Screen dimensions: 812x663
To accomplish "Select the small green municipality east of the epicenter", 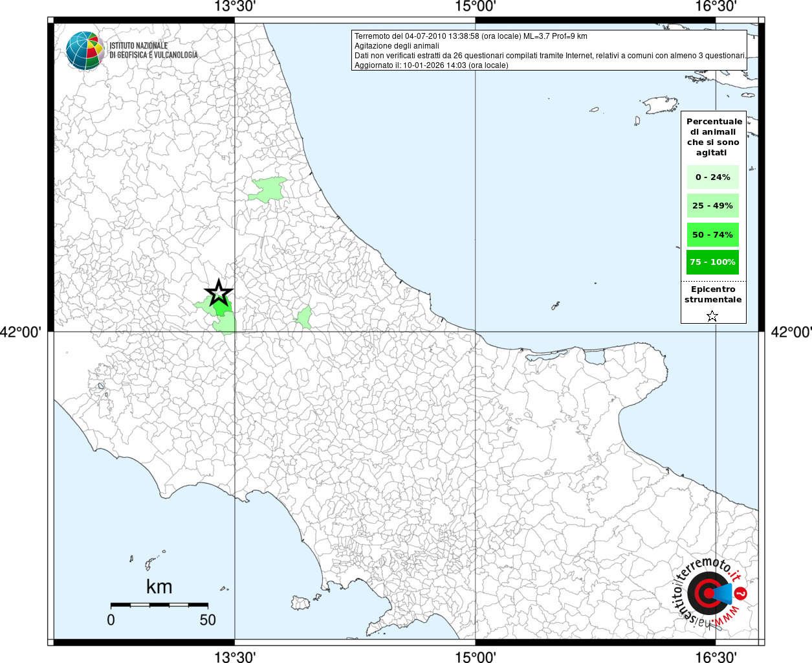I will pos(304,317).
